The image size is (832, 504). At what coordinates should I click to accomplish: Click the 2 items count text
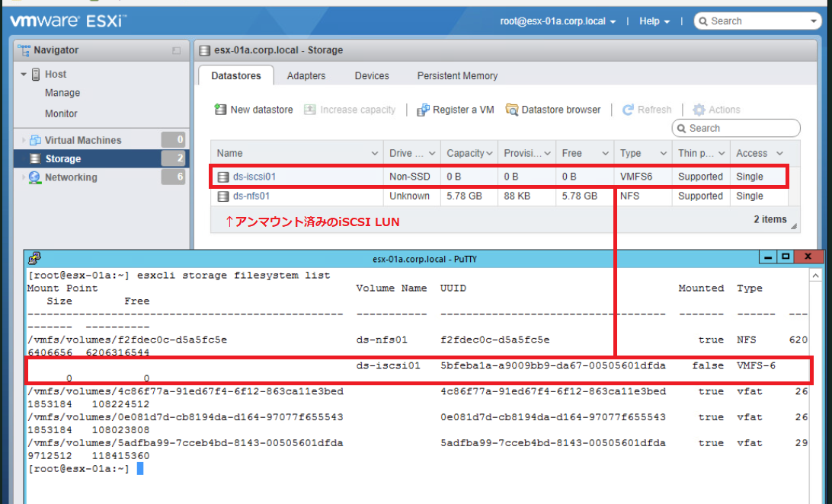[x=770, y=219]
